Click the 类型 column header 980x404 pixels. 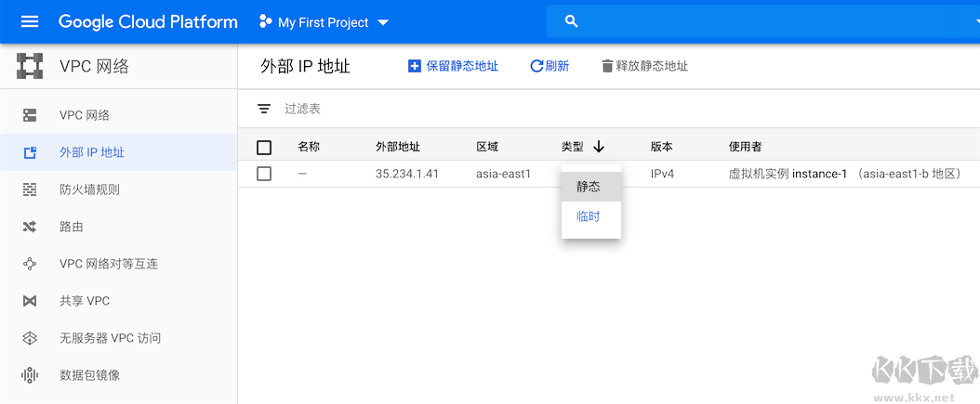click(x=573, y=148)
